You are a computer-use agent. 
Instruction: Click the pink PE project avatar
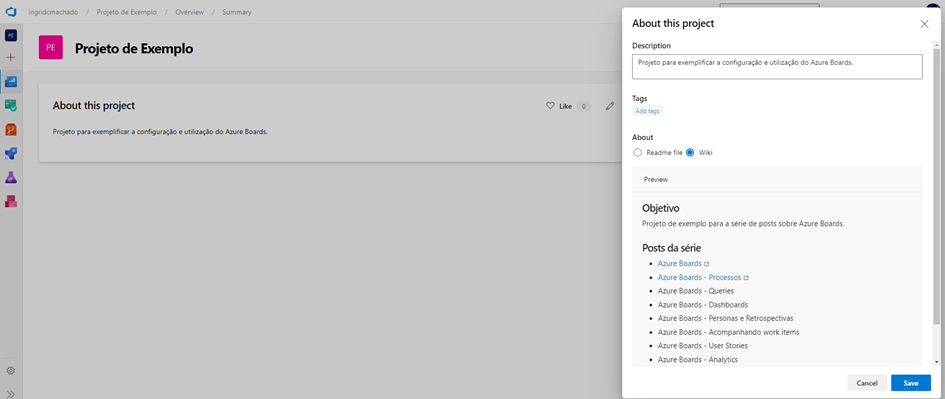click(x=51, y=48)
